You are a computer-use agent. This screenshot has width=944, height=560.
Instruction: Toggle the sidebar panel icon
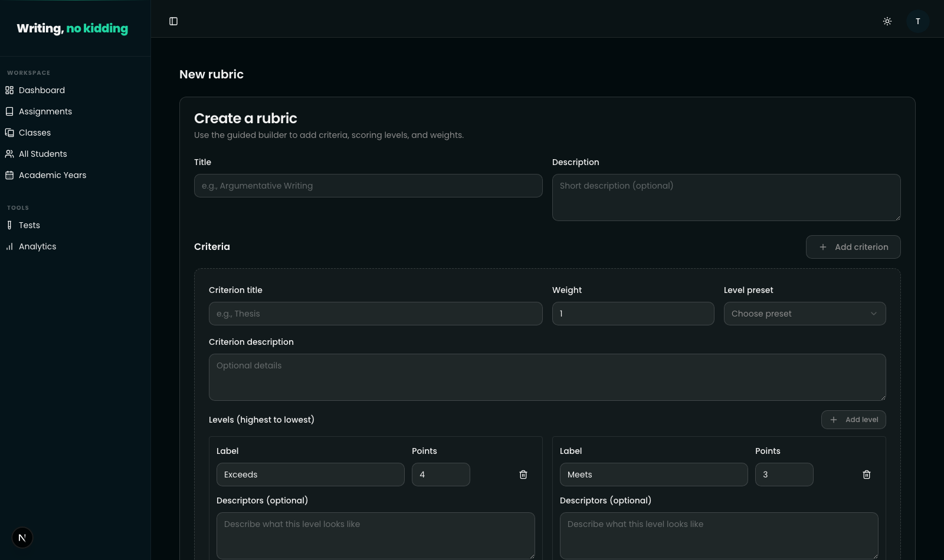pyautogui.click(x=173, y=21)
